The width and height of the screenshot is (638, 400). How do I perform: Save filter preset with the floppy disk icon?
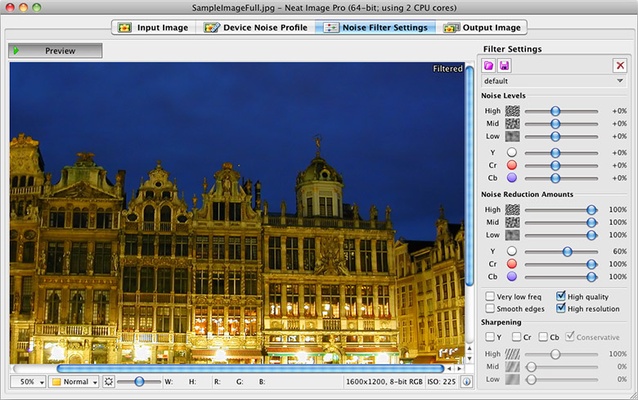(x=504, y=65)
